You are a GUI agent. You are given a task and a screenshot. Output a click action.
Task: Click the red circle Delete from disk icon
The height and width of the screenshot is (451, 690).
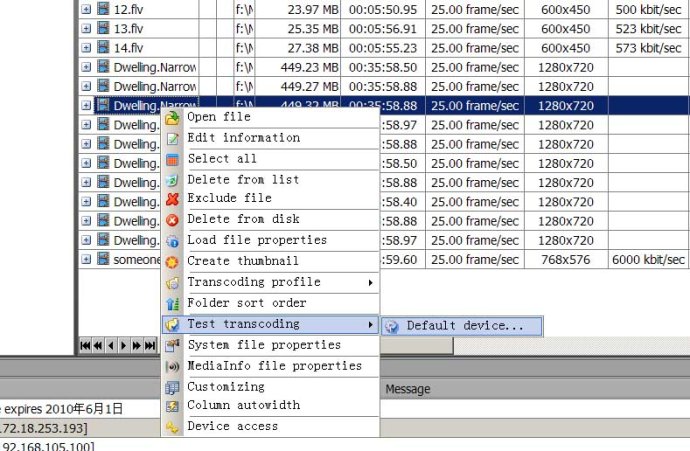(x=172, y=220)
